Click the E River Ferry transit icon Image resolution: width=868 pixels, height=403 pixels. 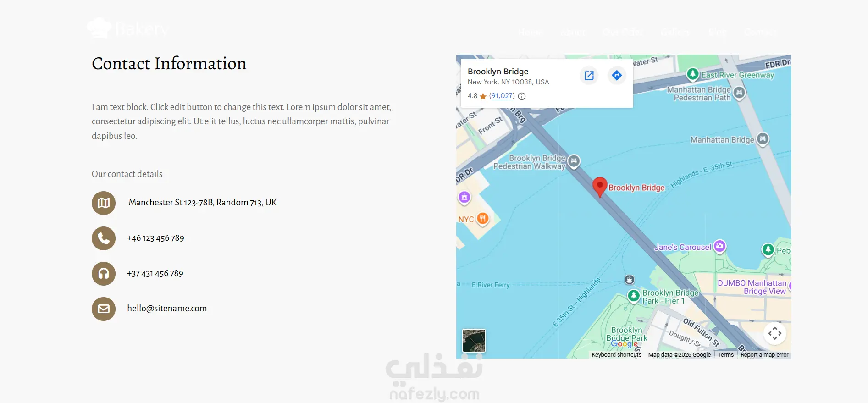[630, 279]
